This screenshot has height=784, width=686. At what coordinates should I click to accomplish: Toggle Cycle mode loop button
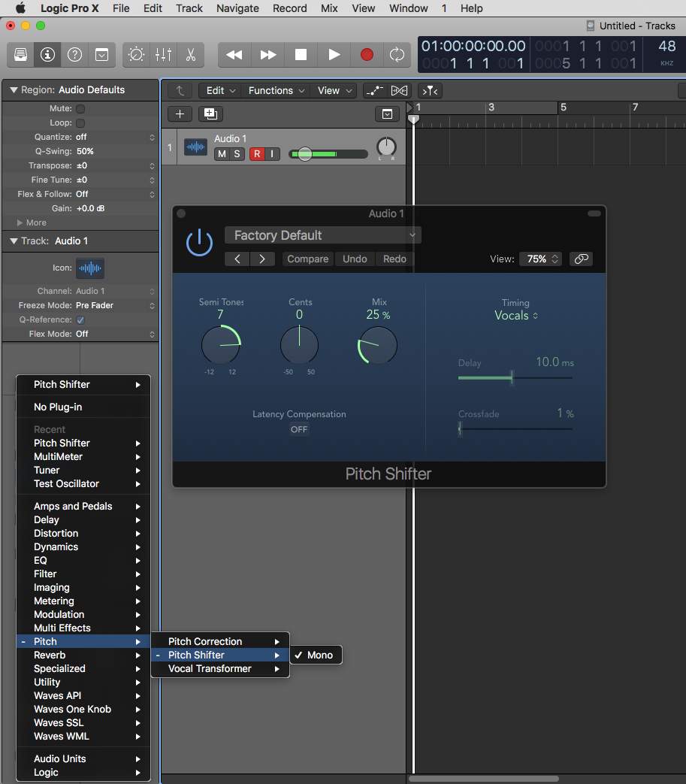[397, 55]
